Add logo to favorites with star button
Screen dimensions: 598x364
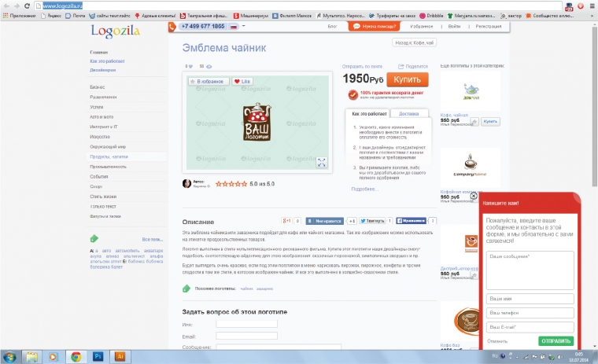click(205, 81)
